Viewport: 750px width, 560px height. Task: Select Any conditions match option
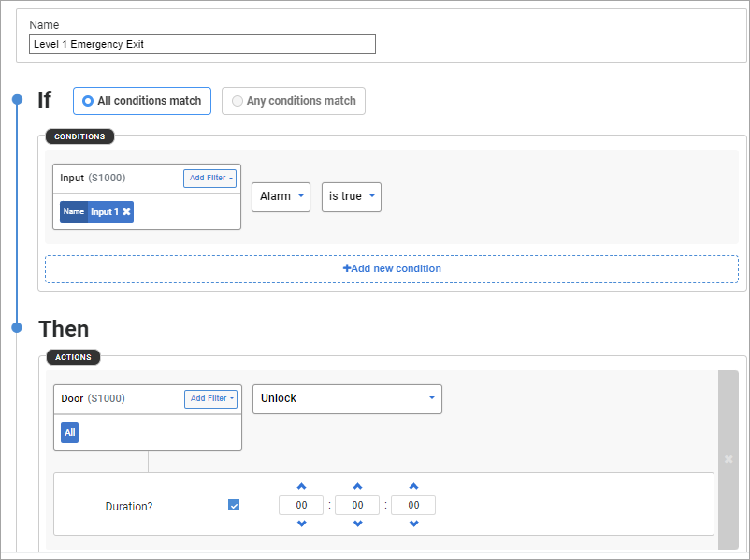(x=294, y=101)
